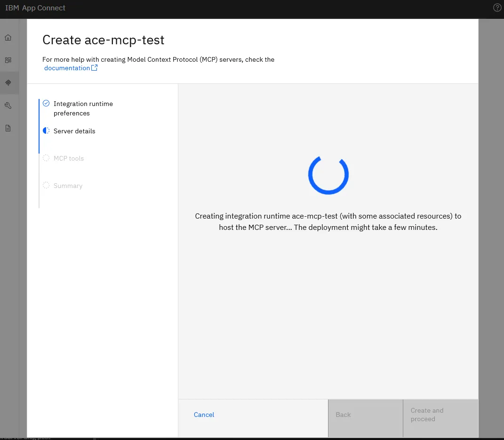This screenshot has height=440, width=504.
Task: Go to Integration runtime preferences step
Action: (83, 108)
